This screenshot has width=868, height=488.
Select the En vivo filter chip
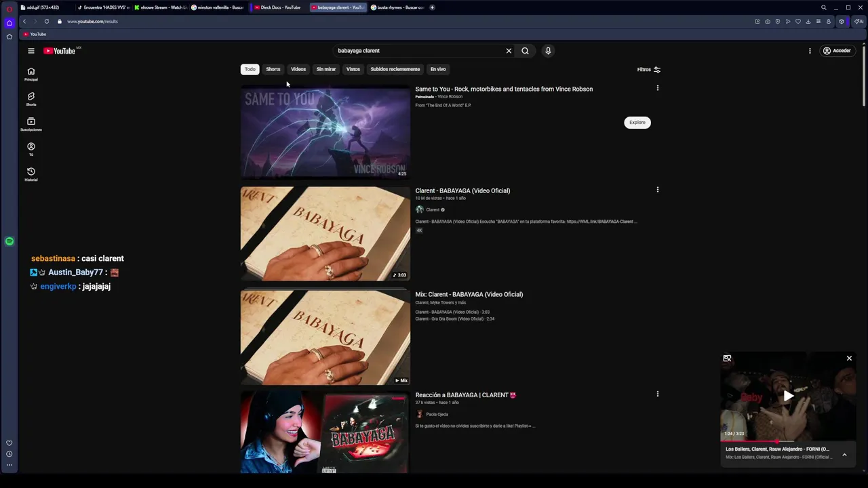(438, 69)
